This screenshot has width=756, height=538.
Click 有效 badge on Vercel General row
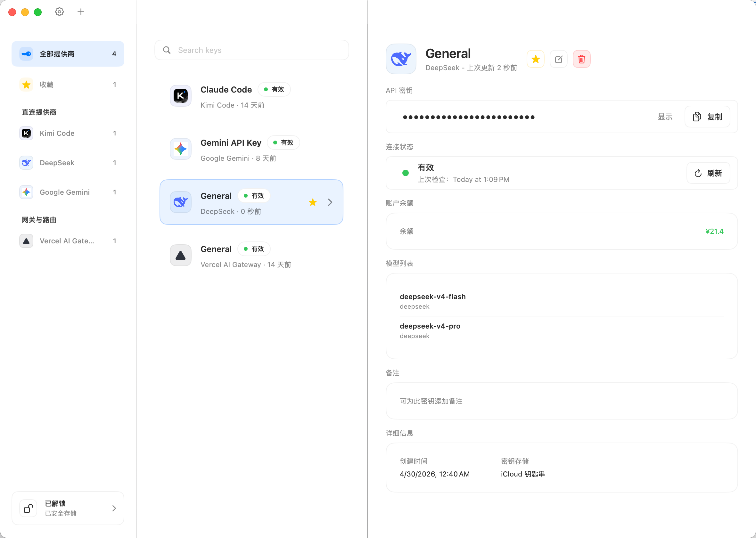point(254,249)
